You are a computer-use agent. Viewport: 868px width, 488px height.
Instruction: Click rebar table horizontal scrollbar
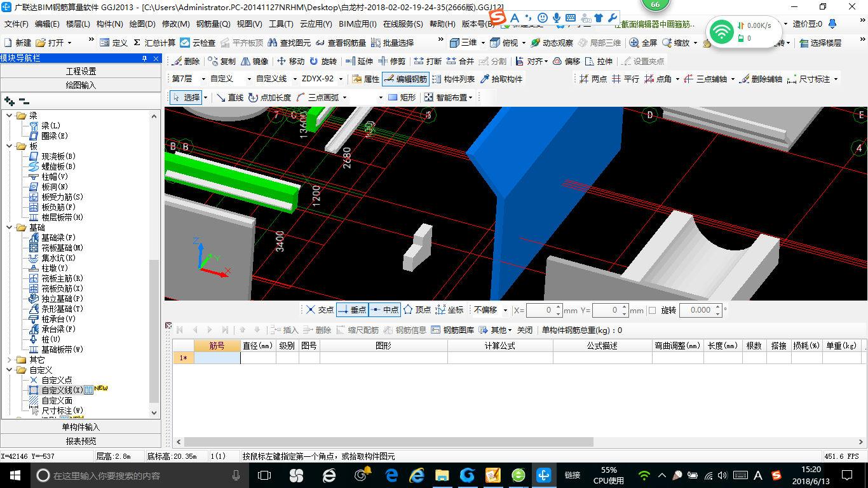388,442
